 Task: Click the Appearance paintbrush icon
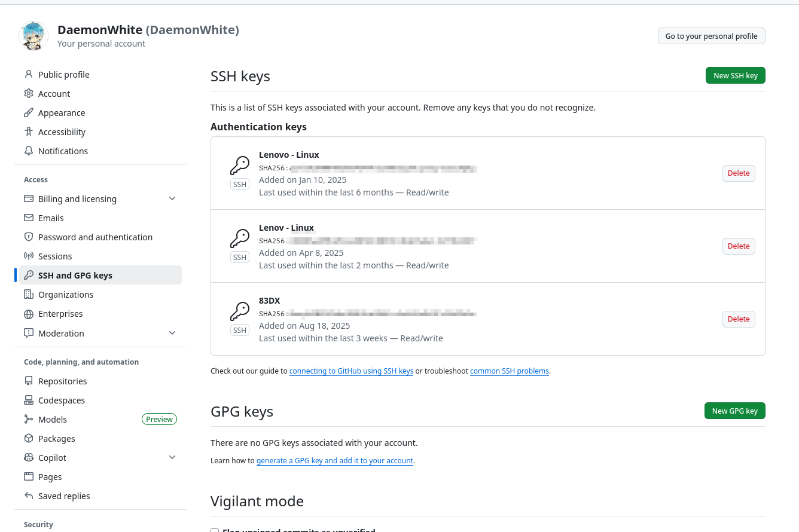pyautogui.click(x=28, y=113)
